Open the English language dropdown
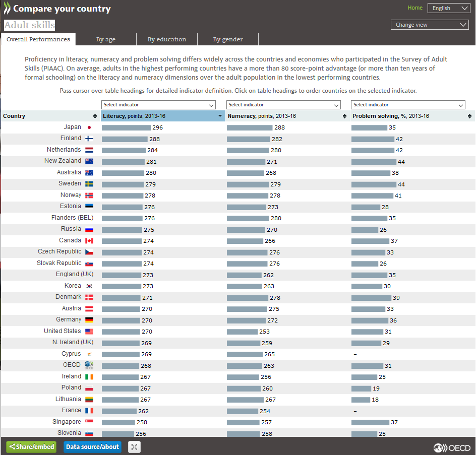This screenshot has height=455, width=476. point(448,8)
